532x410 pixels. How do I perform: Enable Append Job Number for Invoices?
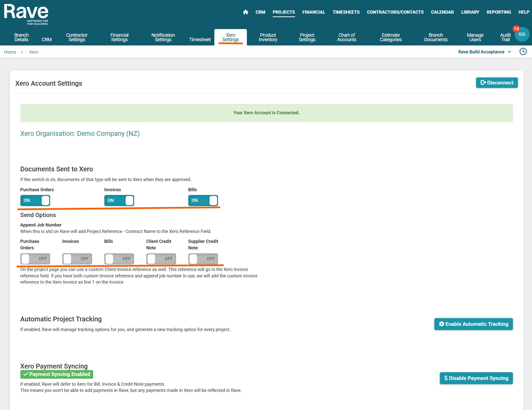click(77, 259)
